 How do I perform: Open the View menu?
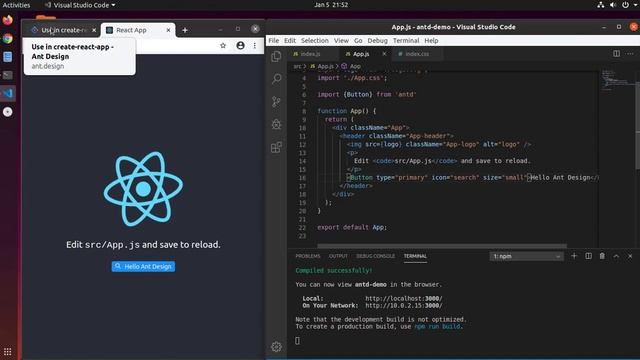point(341,40)
